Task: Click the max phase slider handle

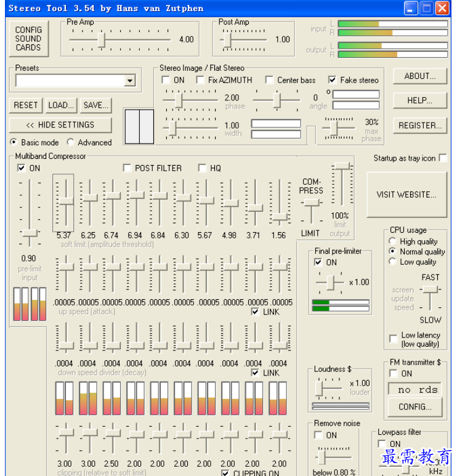Action: tap(334, 128)
